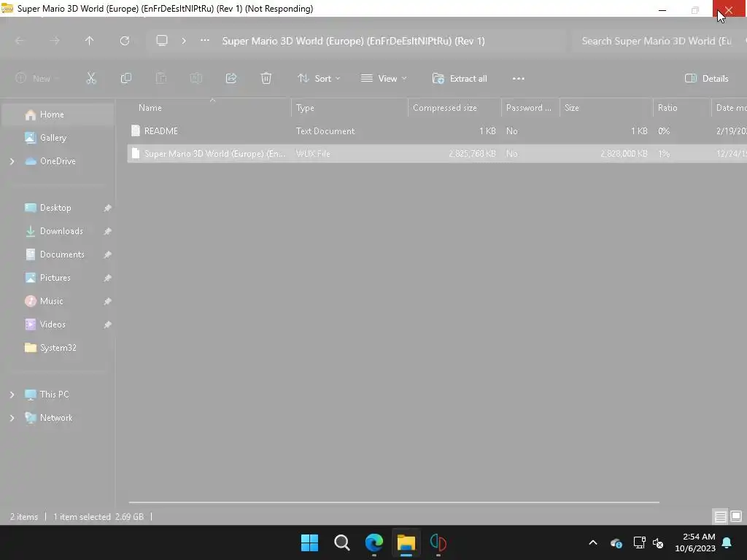Click the 2,825,768 KB compressed size cell
This screenshot has height=560, width=747.
tap(472, 153)
